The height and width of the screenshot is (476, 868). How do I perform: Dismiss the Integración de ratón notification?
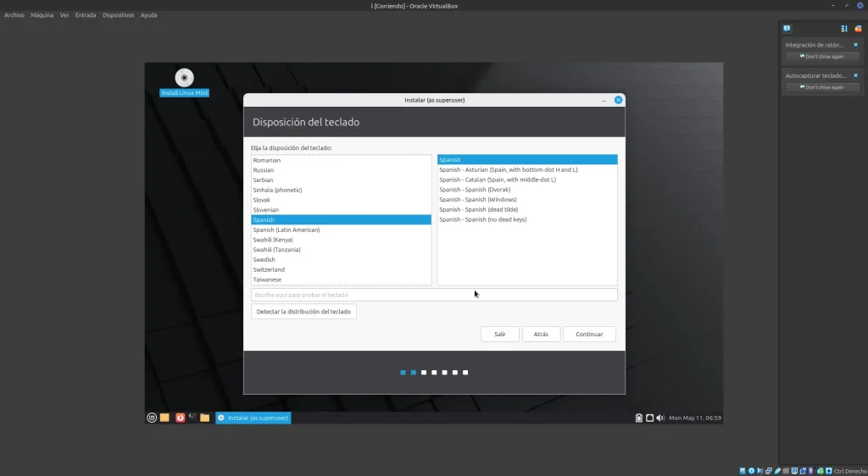[x=855, y=45]
